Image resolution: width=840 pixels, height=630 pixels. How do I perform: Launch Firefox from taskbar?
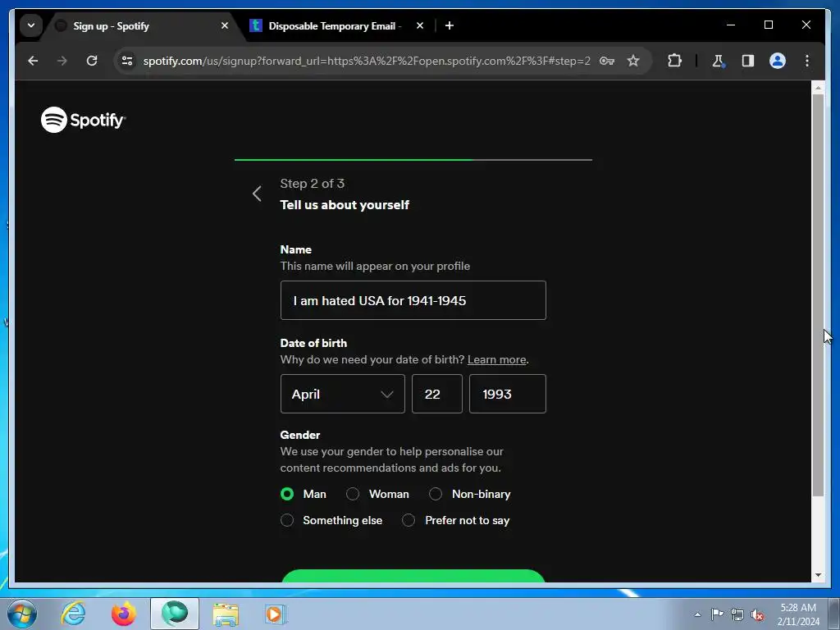coord(124,614)
